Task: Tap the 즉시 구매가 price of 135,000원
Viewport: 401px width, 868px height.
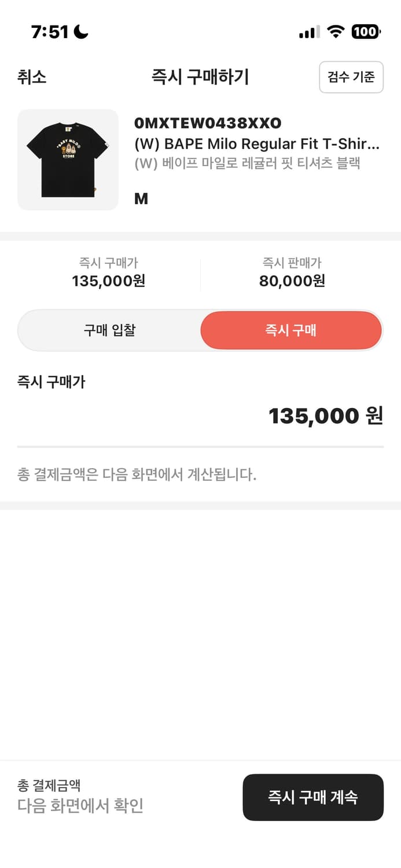Action: pyautogui.click(x=109, y=283)
